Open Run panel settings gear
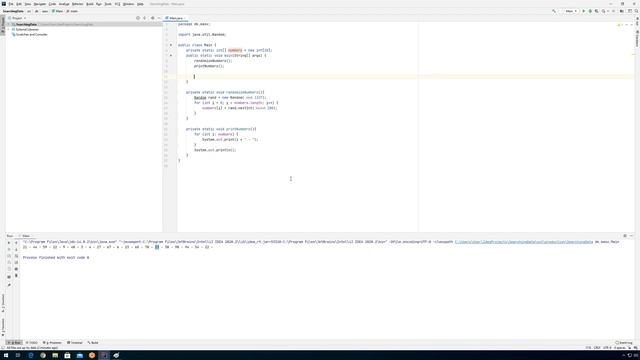The height and width of the screenshot is (360, 640). (625, 236)
